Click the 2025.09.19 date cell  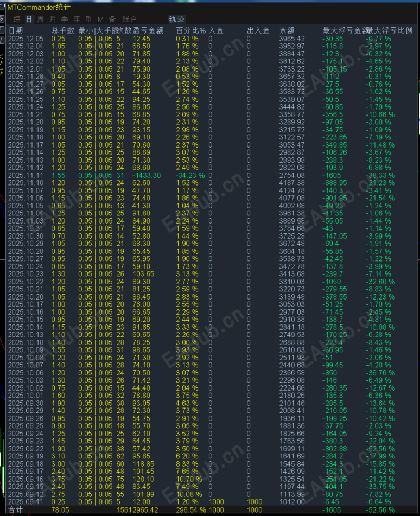tap(26, 456)
